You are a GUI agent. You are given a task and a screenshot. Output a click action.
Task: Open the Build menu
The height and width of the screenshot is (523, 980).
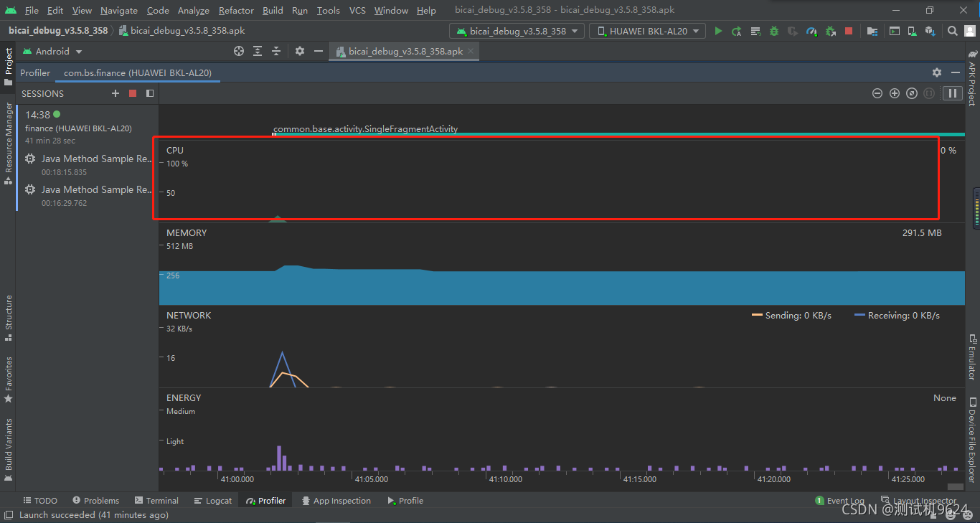click(x=273, y=10)
